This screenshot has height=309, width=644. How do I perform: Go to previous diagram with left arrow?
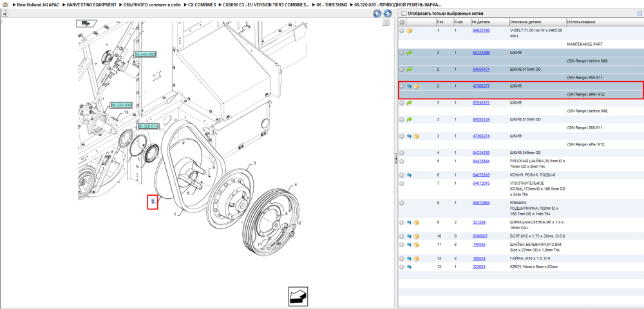[x=377, y=14]
